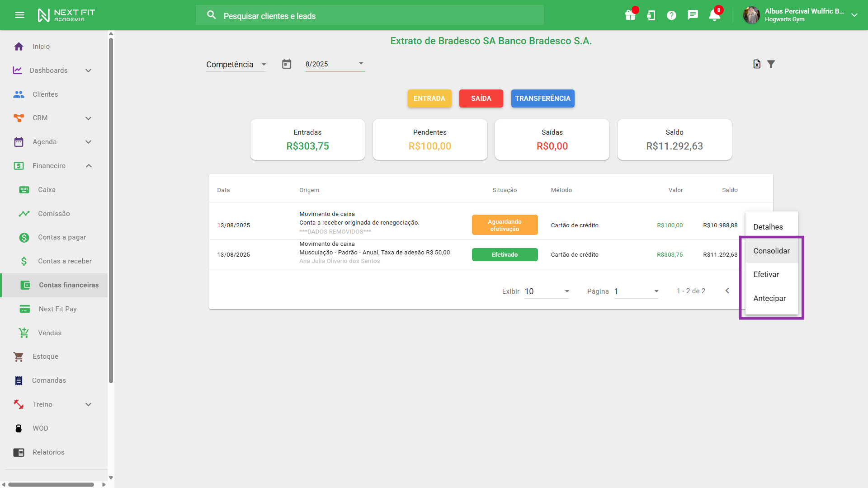The width and height of the screenshot is (868, 488).
Task: Toggle the hamburger menu icon
Action: pos(20,15)
